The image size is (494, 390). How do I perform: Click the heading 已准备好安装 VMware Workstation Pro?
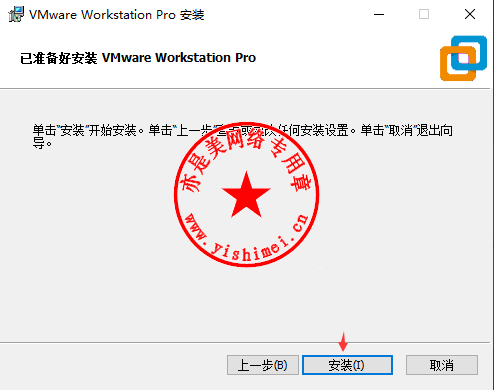(x=138, y=58)
